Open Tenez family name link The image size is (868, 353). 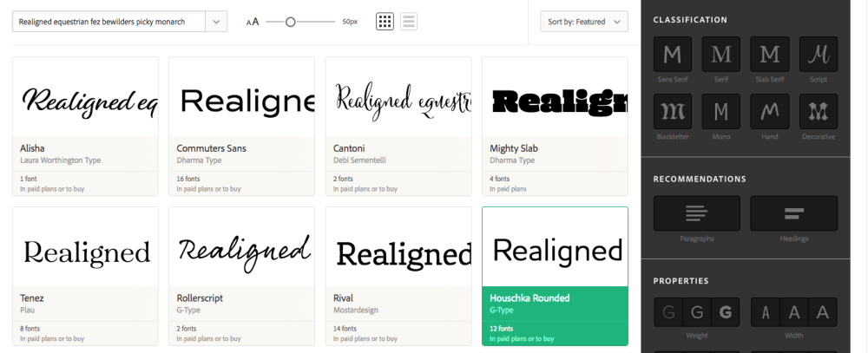(x=31, y=297)
